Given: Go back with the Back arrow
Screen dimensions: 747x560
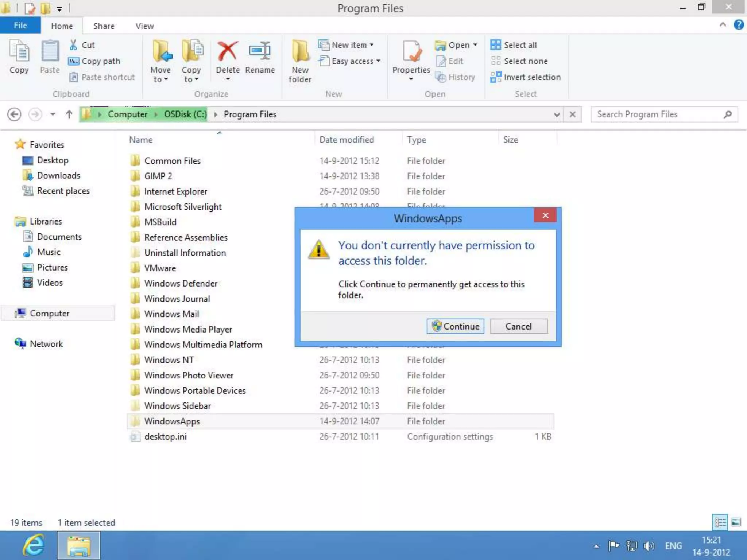Looking at the screenshot, I should point(14,114).
